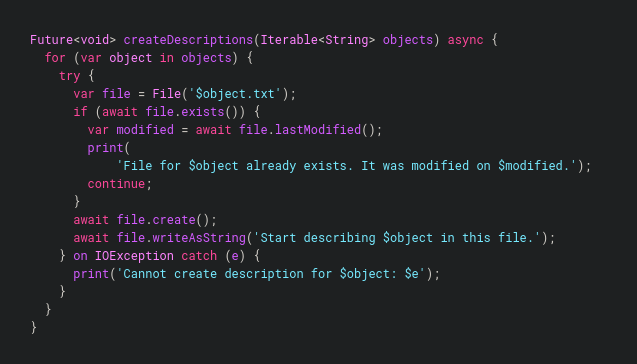This screenshot has height=364, width=637.
Task: Click the Iterable<String> parameter type
Action: tap(318, 40)
